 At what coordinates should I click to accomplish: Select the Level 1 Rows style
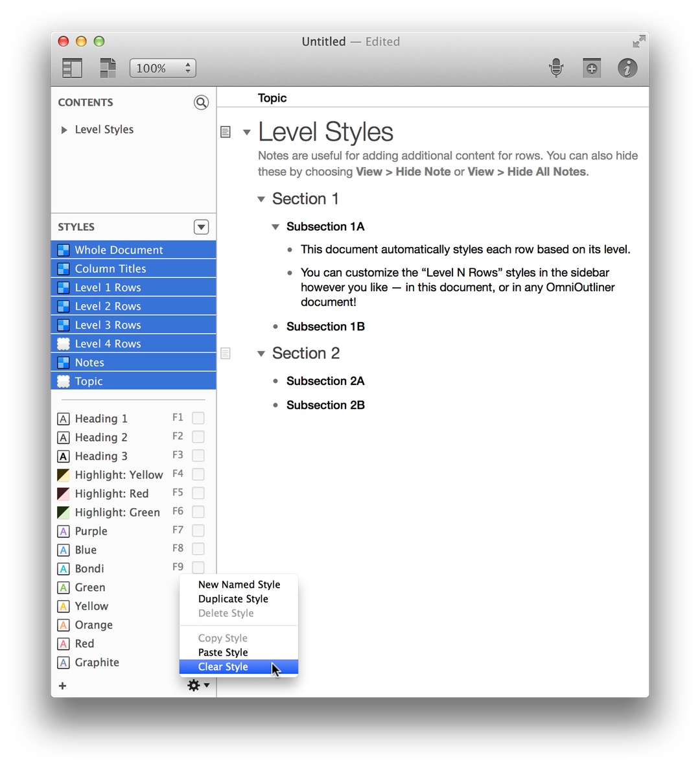click(x=134, y=288)
